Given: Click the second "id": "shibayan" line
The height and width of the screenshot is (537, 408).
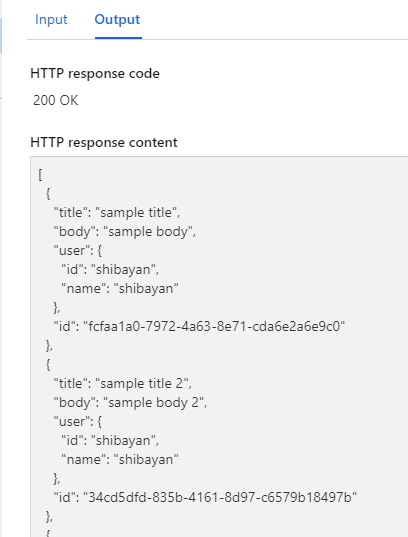Looking at the screenshot, I should [x=110, y=440].
